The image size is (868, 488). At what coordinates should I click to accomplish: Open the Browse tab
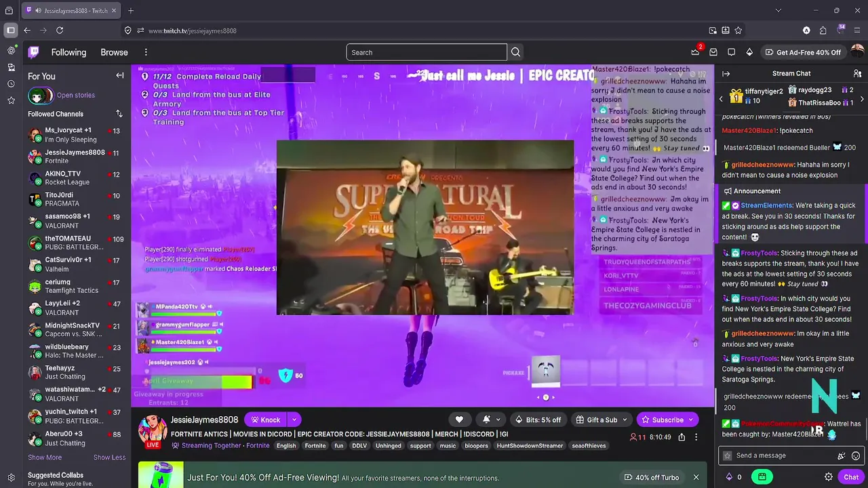click(x=114, y=52)
